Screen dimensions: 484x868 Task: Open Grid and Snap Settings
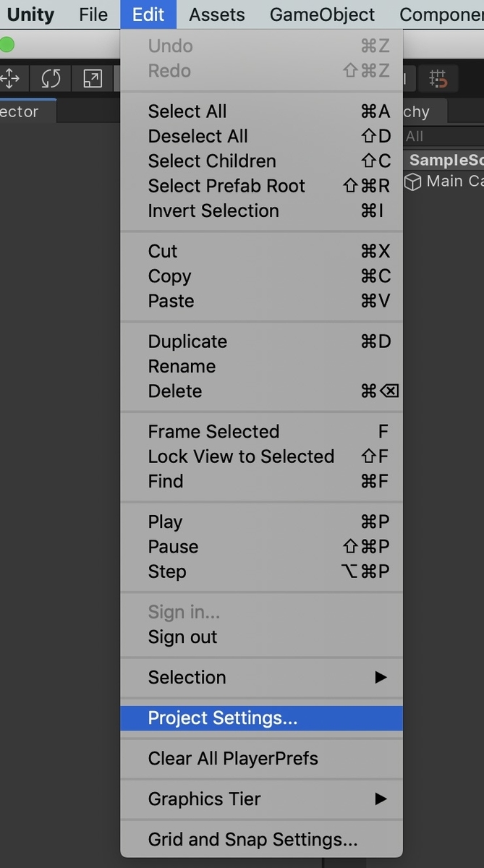252,839
